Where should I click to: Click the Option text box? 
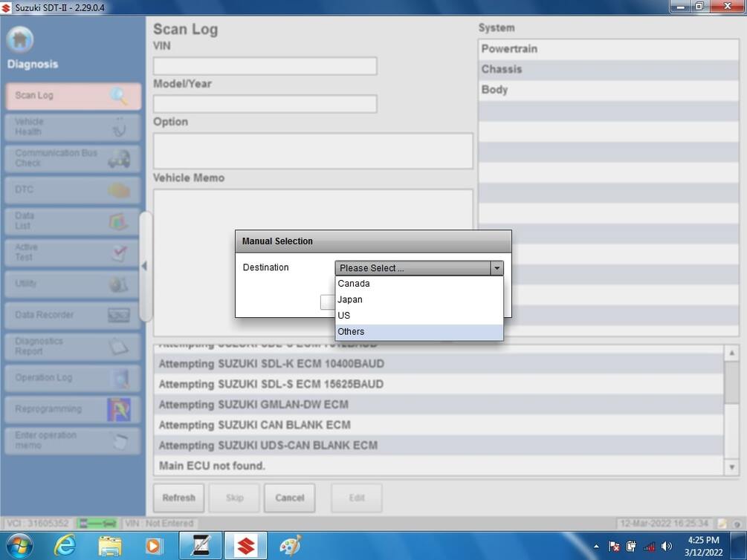click(x=314, y=151)
